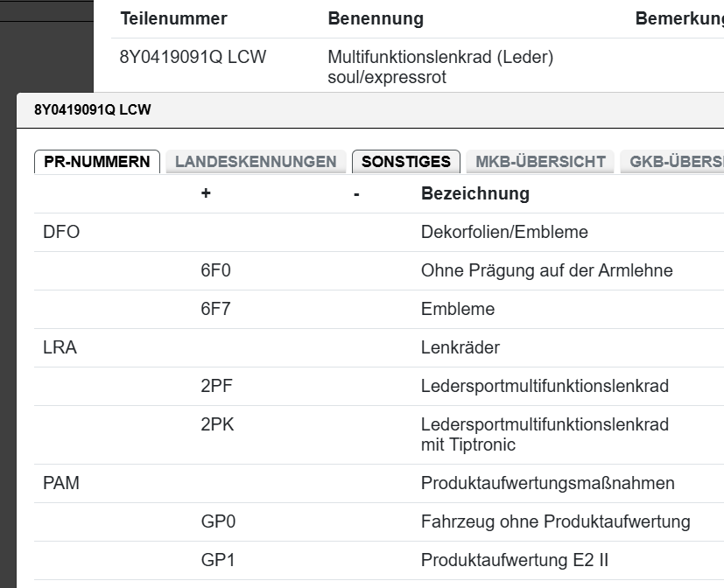This screenshot has height=588, width=724.
Task: Click part number 8Y0419091Q LCW in table row
Action: (193, 58)
